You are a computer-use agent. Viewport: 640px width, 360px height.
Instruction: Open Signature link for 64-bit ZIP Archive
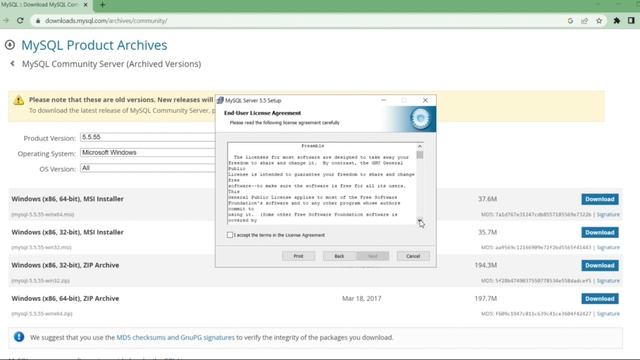tap(608, 314)
